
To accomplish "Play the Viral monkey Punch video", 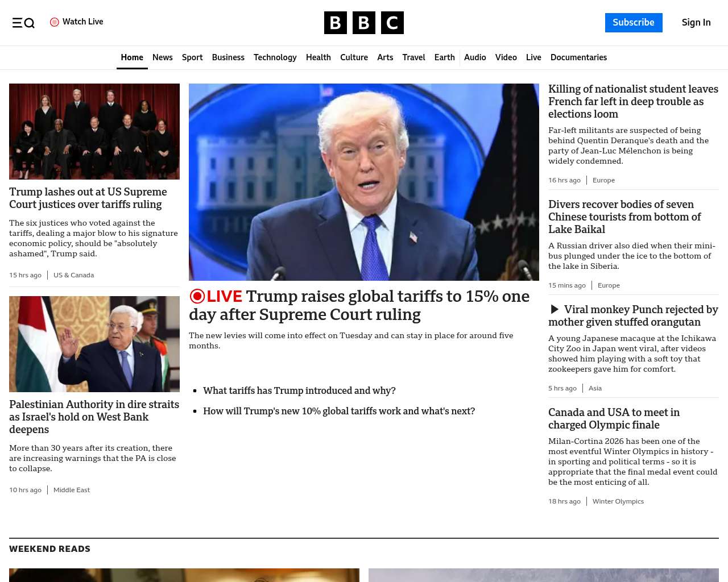I will 555,309.
